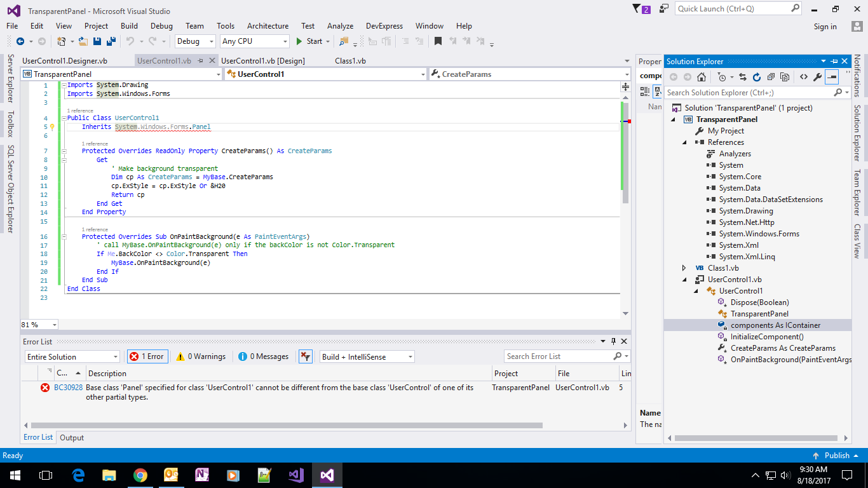Click the Navigate Backward toolbar icon
Viewport: 868px width, 488px height.
click(x=20, y=41)
